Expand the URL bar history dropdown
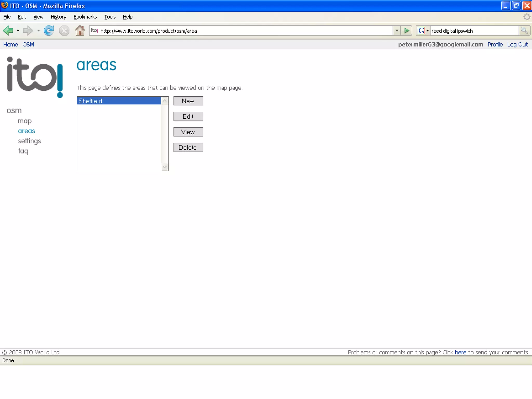 point(397,31)
